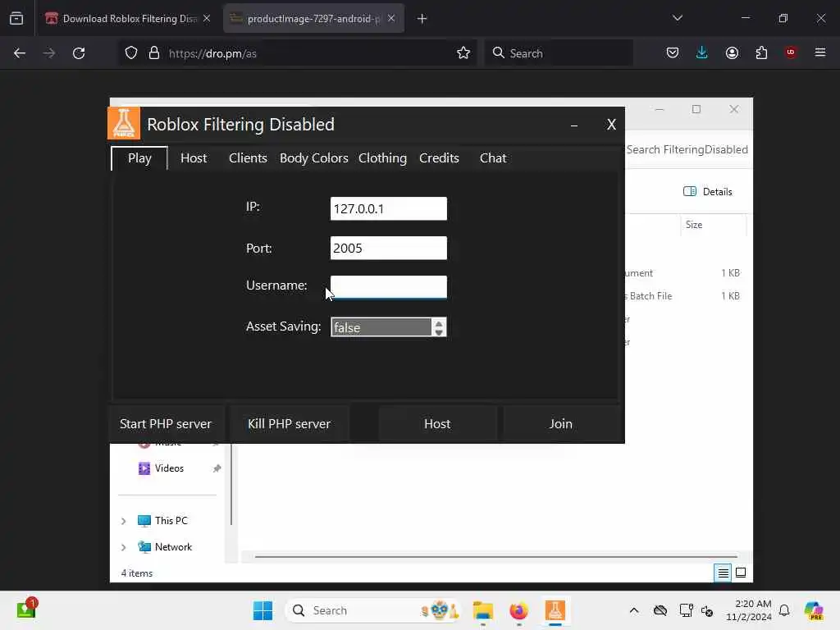This screenshot has width=840, height=630.
Task: Click the Batch File row in Explorer
Action: point(685,295)
